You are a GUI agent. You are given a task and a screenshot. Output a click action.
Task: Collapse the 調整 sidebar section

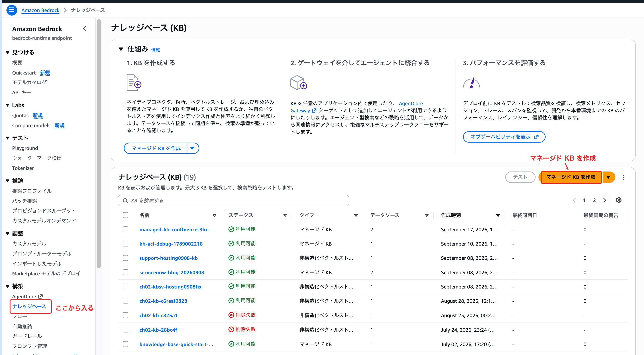(8, 233)
